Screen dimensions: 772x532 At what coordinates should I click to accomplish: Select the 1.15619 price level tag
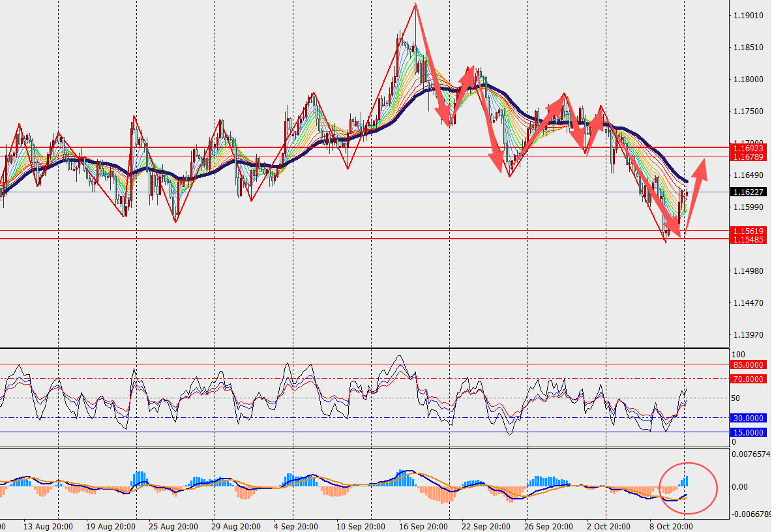point(747,231)
